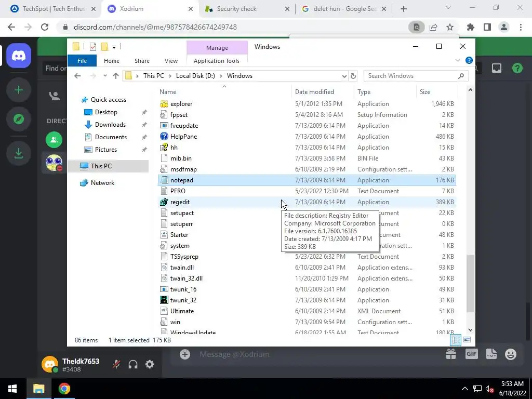Click Explorer Help blue question icon
The height and width of the screenshot is (399, 532).
[469, 60]
